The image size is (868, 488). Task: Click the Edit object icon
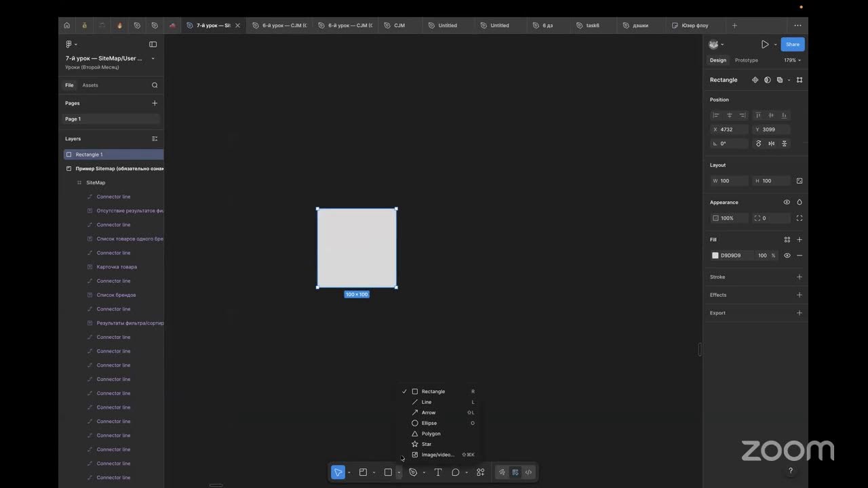800,80
